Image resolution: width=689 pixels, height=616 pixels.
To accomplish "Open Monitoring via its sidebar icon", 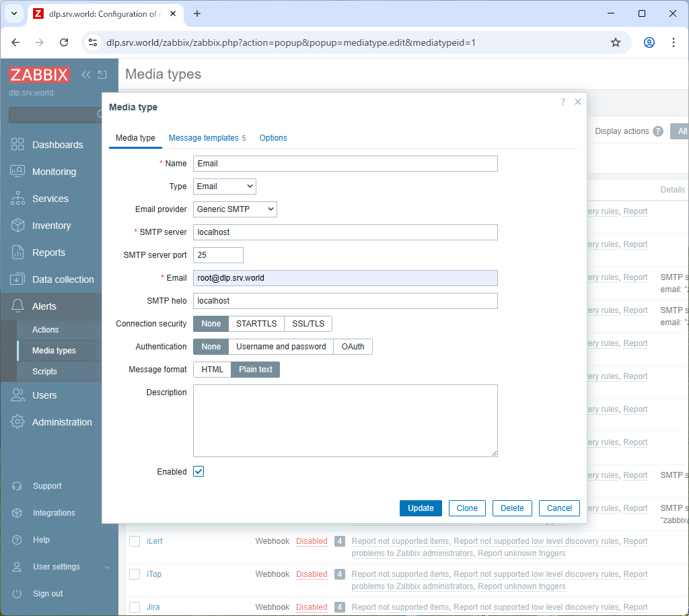I will point(17,172).
